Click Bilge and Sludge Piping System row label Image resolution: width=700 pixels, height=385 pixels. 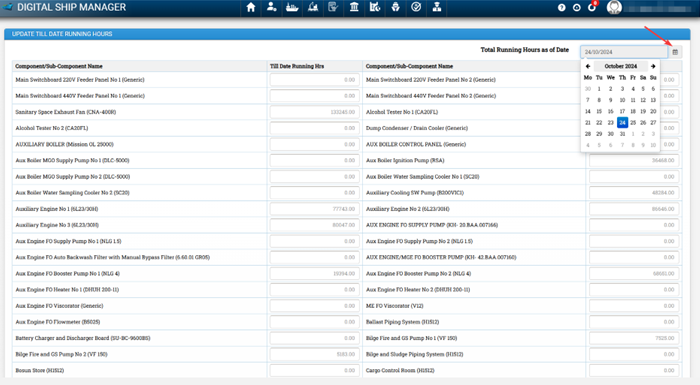pyautogui.click(x=414, y=354)
